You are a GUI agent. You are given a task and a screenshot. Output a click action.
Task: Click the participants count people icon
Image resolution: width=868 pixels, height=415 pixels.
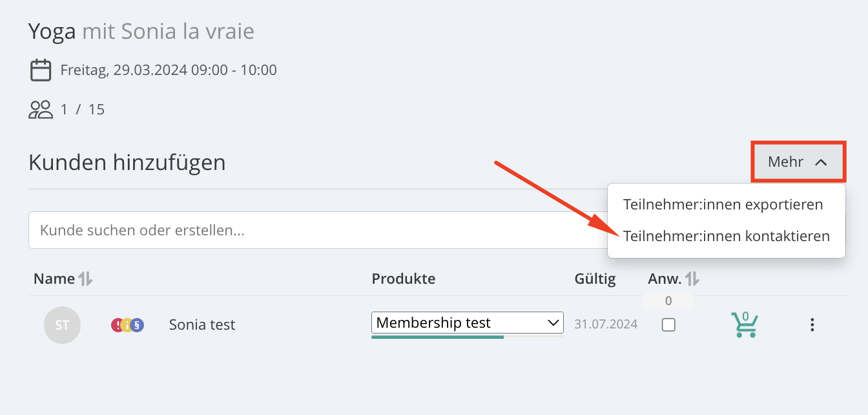[41, 109]
